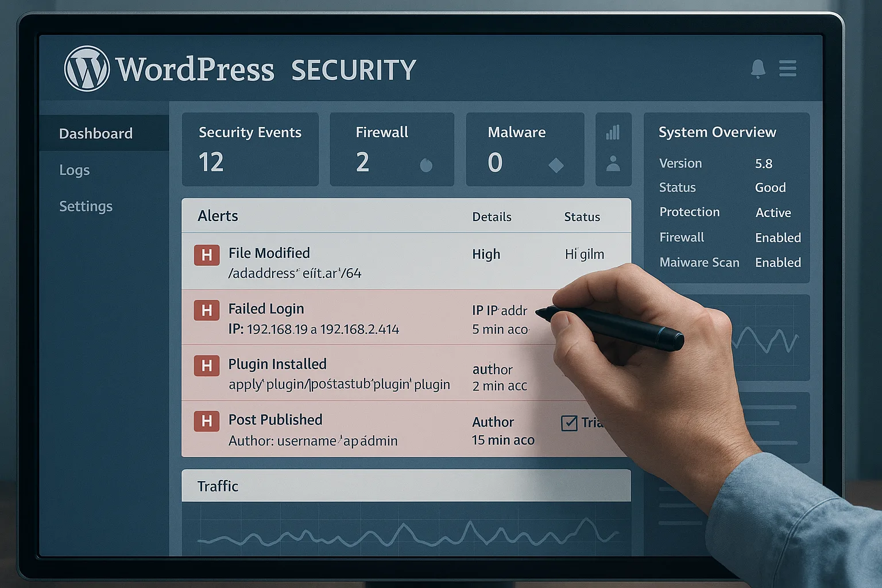882x588 pixels.
Task: Click the Details column header
Action: point(492,217)
